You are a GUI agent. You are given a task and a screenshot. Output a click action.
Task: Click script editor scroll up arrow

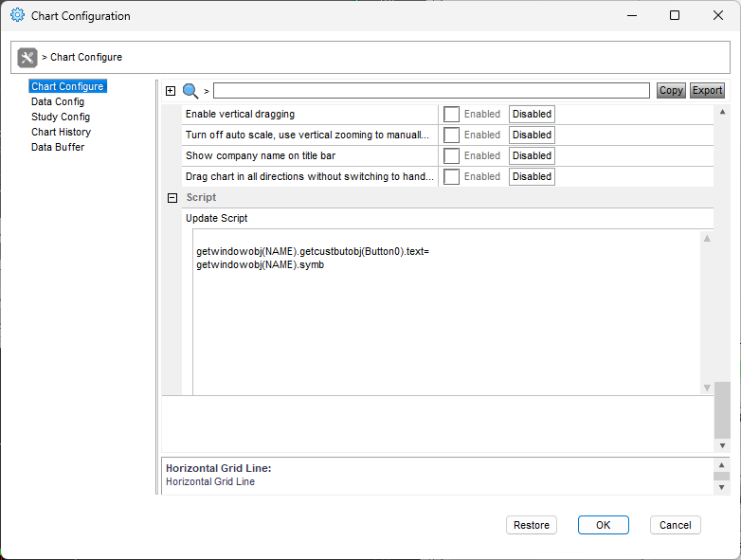tap(707, 239)
